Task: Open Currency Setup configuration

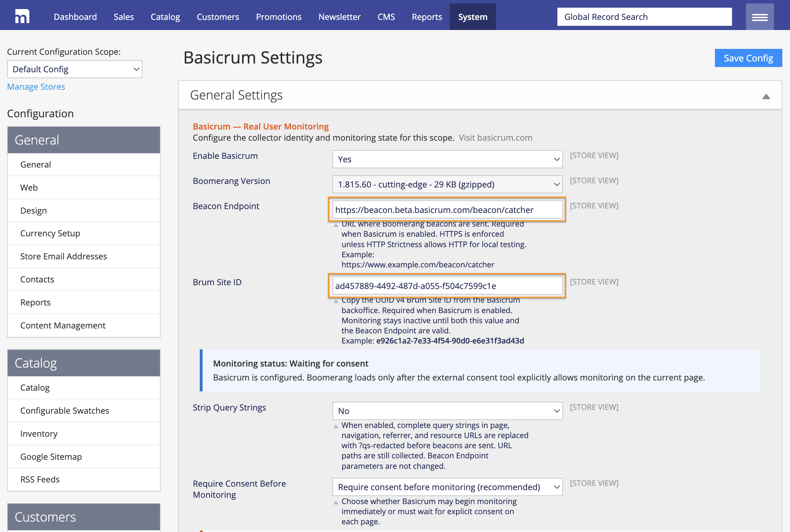Action: pos(84,233)
